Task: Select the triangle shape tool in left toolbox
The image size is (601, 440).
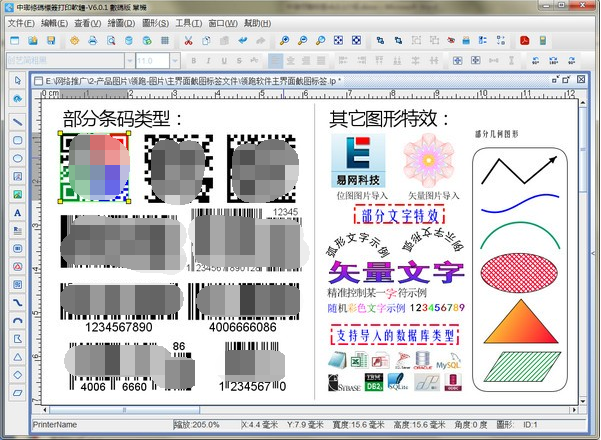Action: [18, 357]
